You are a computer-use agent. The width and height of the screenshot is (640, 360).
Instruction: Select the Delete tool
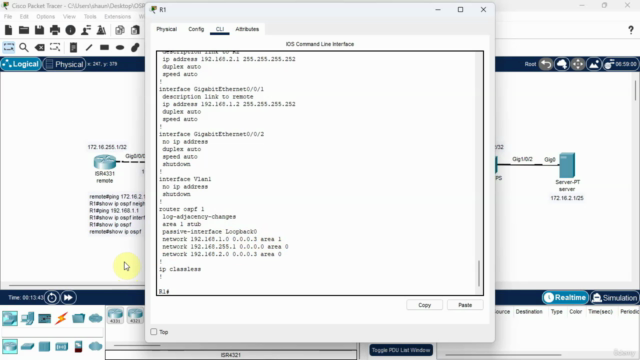40,47
